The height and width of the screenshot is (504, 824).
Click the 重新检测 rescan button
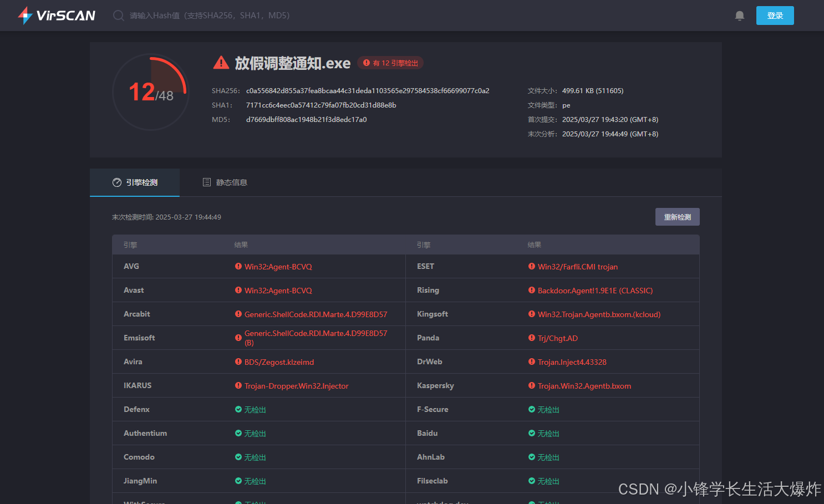tap(677, 217)
